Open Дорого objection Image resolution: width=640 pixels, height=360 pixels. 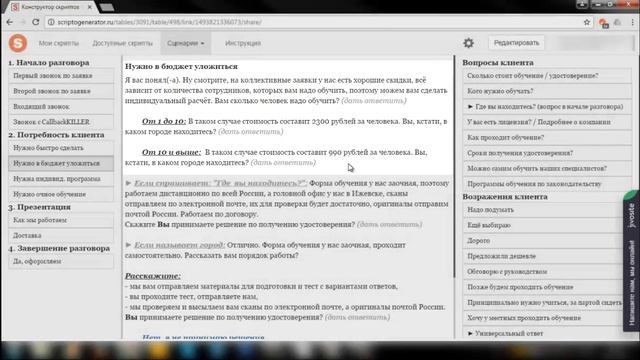[x=543, y=241]
